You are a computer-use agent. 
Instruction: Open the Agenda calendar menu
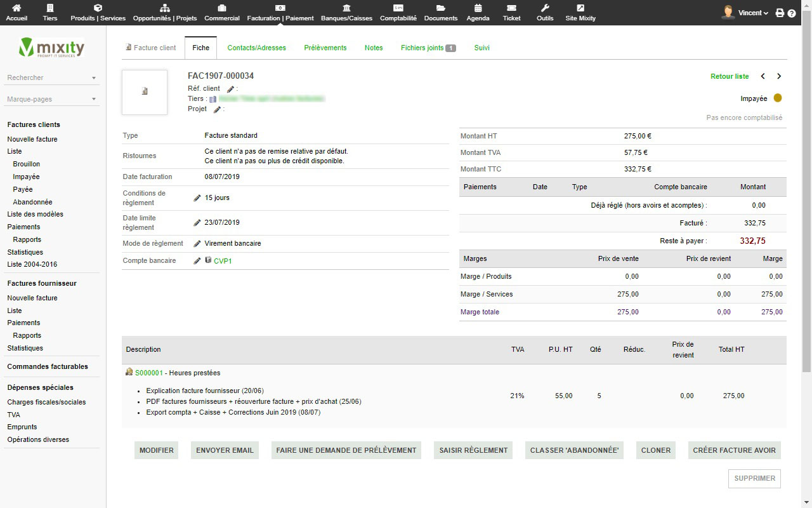pyautogui.click(x=478, y=13)
